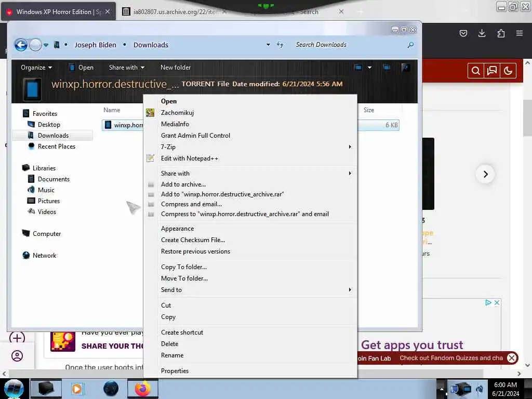
Task: Click the Pocket save icon in Firefox
Action: click(463, 33)
